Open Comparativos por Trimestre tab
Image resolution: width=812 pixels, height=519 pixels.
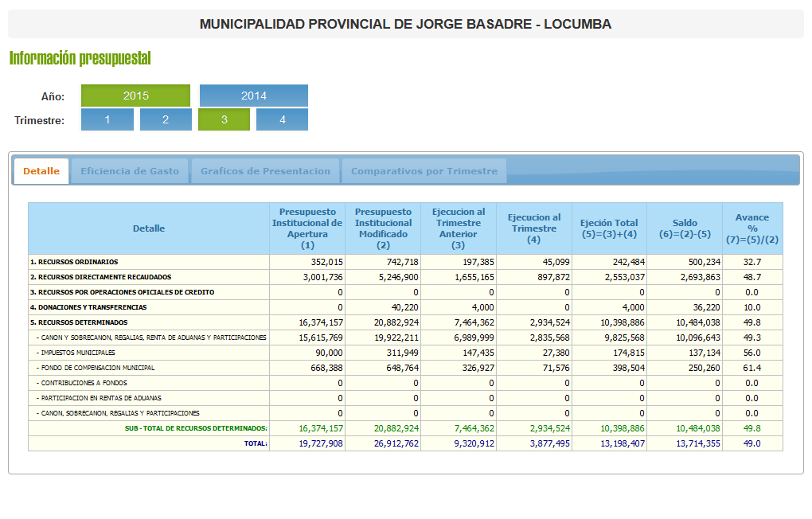coord(424,171)
